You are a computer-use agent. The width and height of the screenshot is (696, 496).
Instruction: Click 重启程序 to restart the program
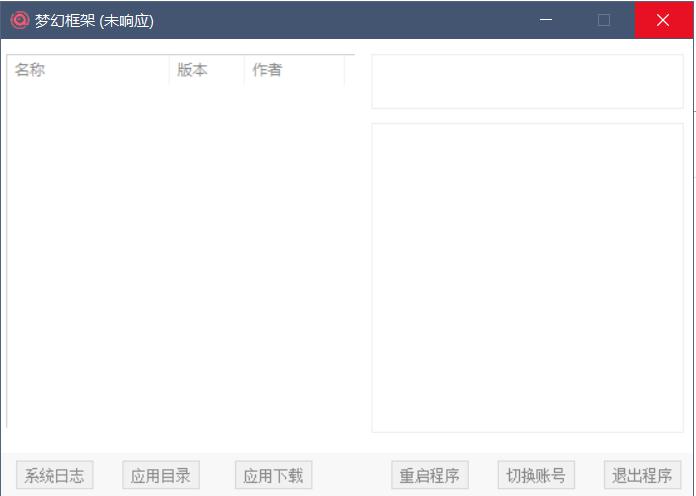coord(429,475)
